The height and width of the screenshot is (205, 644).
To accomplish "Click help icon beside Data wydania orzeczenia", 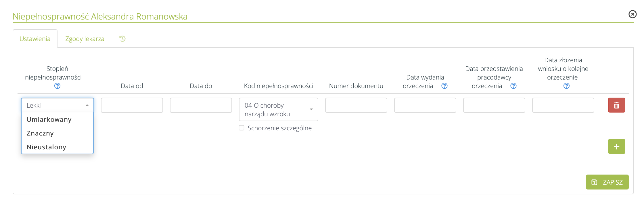I will click(444, 86).
